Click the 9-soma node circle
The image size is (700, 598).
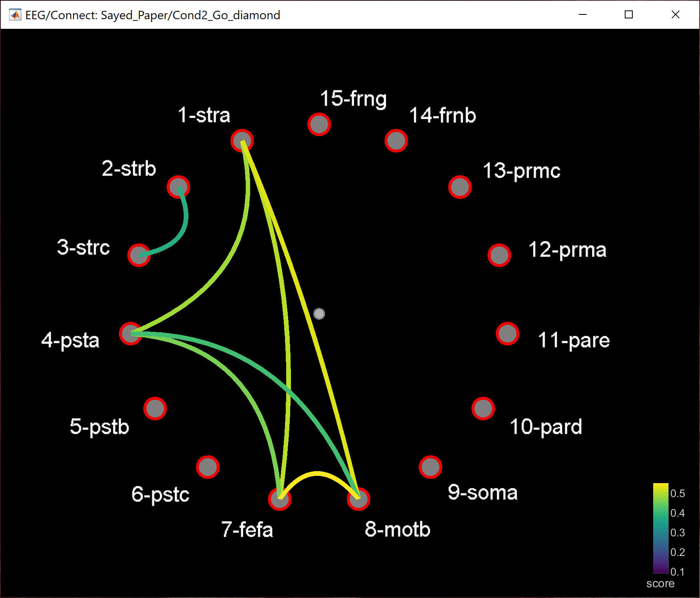pos(430,467)
